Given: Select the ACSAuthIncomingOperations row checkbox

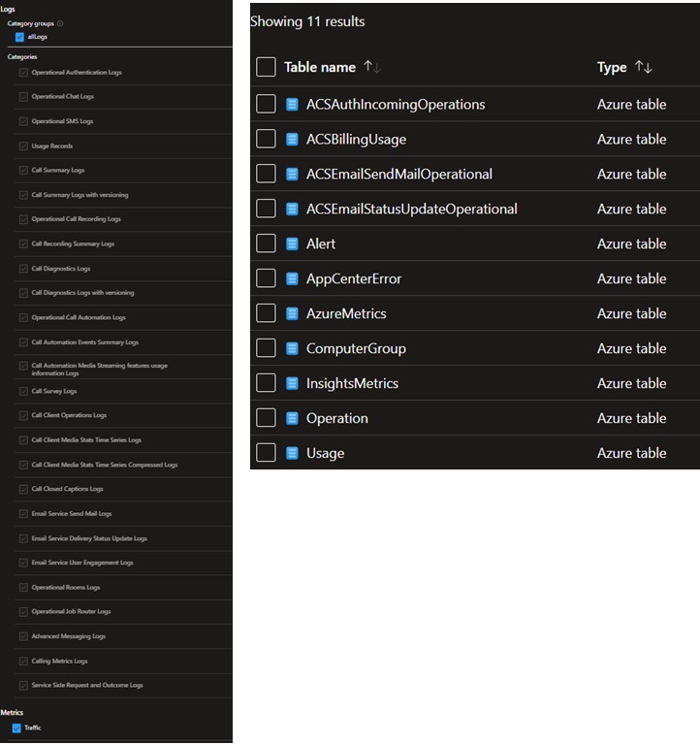Looking at the screenshot, I should [x=266, y=105].
